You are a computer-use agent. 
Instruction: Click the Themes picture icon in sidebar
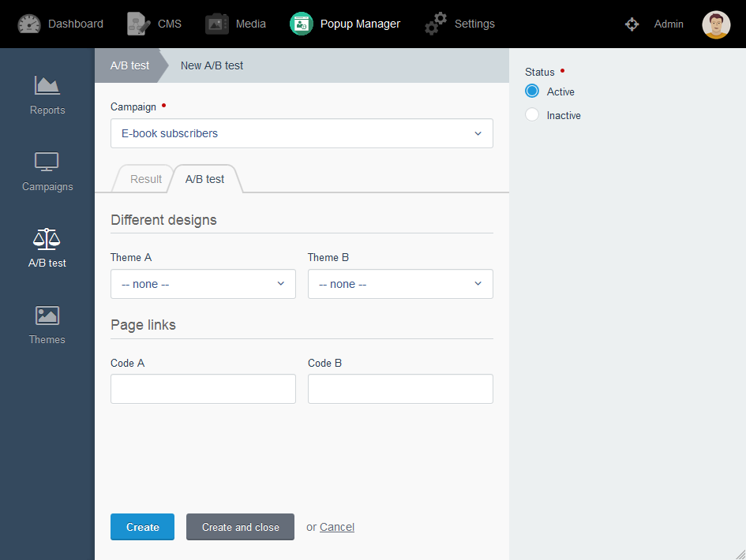[x=47, y=315]
